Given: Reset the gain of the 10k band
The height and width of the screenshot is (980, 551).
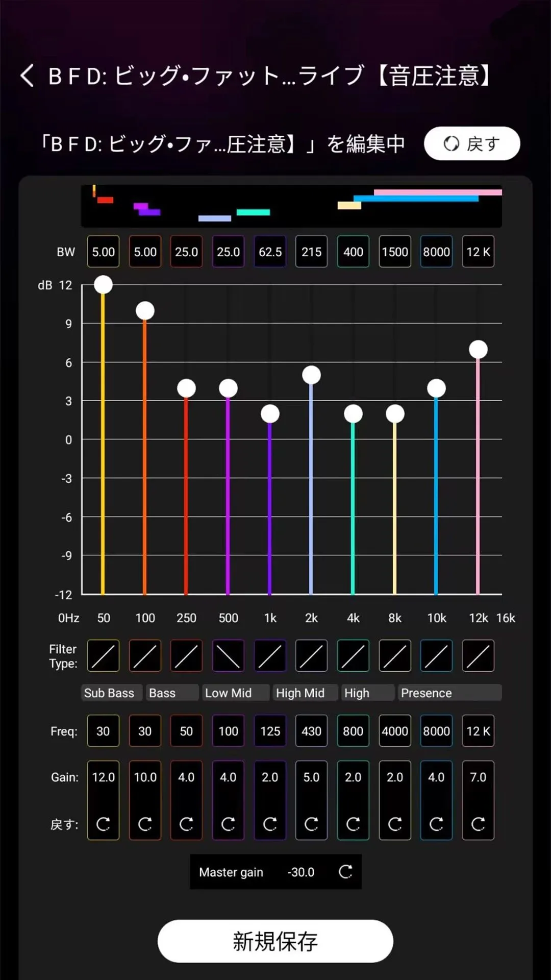Looking at the screenshot, I should point(436,824).
